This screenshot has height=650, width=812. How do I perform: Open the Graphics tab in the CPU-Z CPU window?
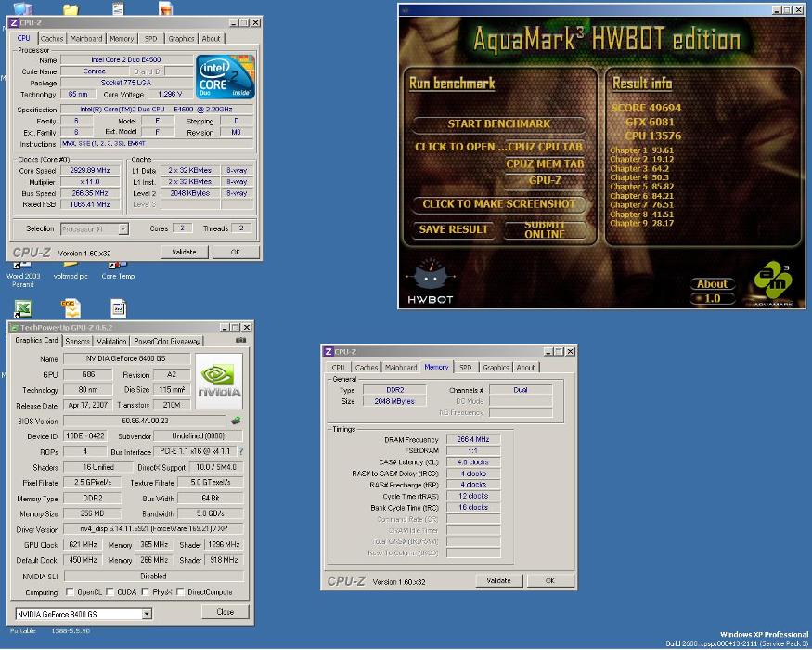point(181,38)
